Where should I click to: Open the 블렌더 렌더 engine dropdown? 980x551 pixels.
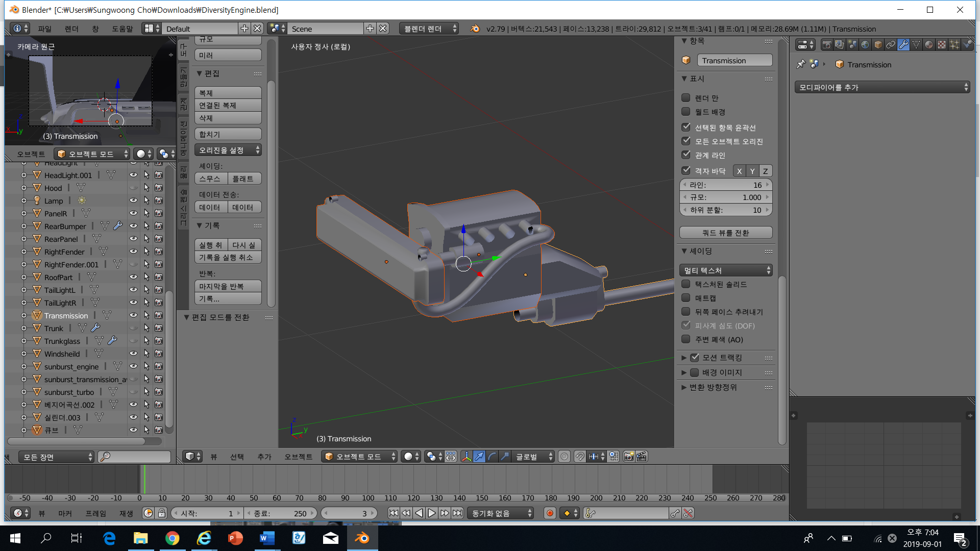429,29
